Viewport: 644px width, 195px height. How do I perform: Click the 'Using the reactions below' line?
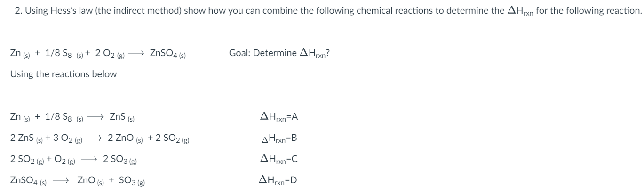coord(64,74)
